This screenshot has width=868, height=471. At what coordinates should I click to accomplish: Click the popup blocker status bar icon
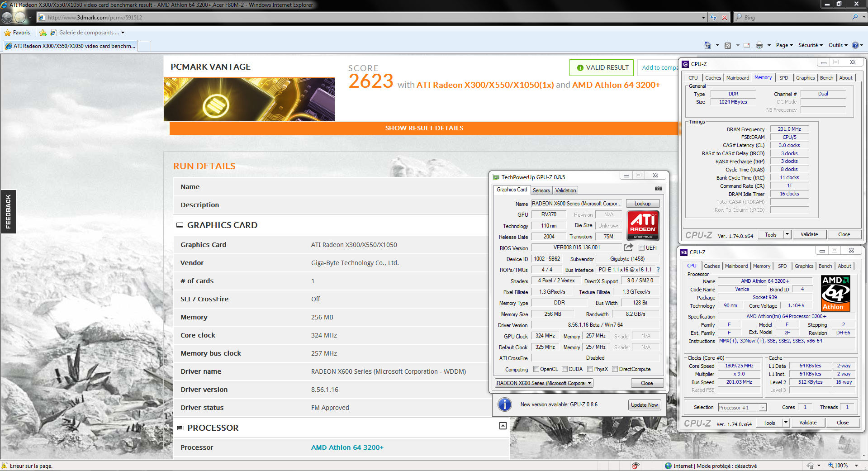(x=636, y=466)
